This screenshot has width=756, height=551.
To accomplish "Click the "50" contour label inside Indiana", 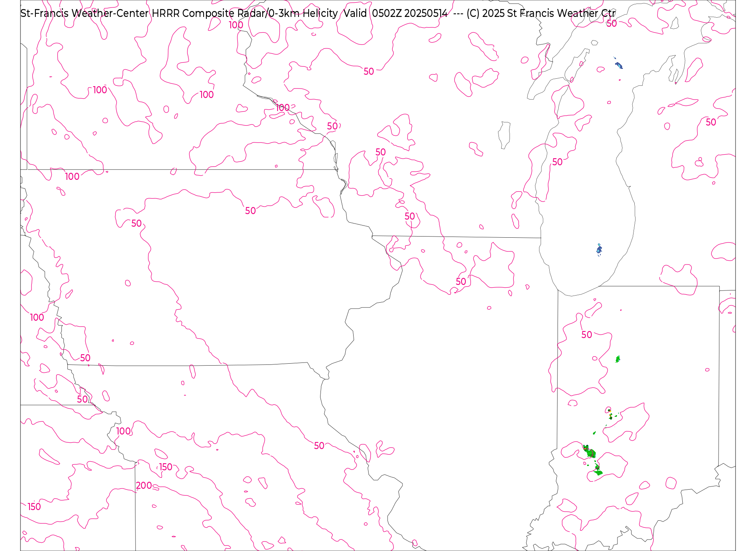I will pyautogui.click(x=587, y=335).
